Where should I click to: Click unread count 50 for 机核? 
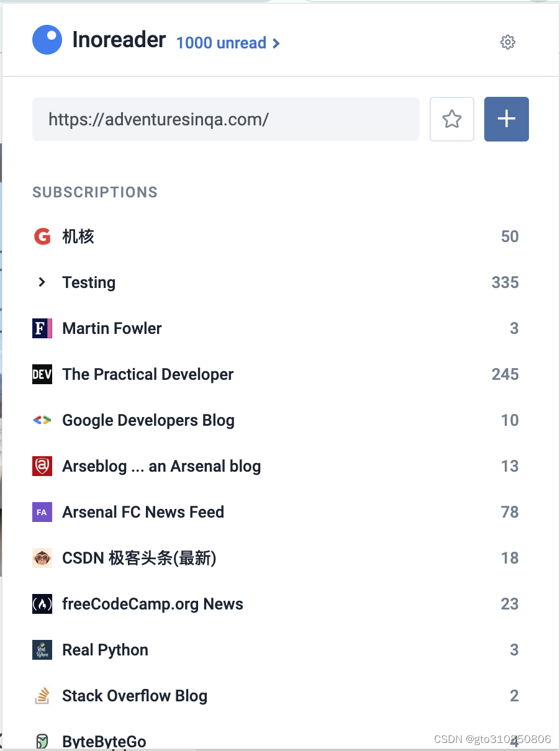[510, 236]
